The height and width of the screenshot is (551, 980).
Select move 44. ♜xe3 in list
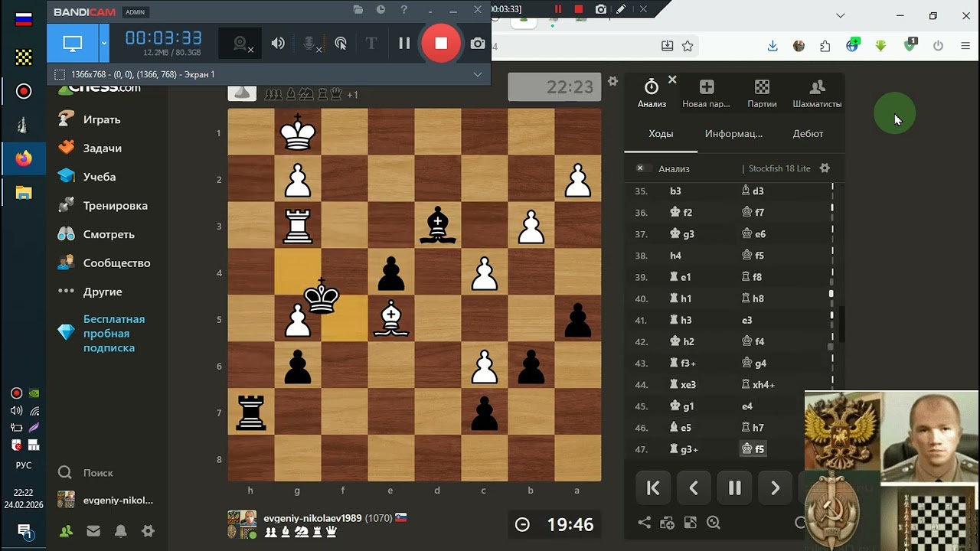(683, 385)
